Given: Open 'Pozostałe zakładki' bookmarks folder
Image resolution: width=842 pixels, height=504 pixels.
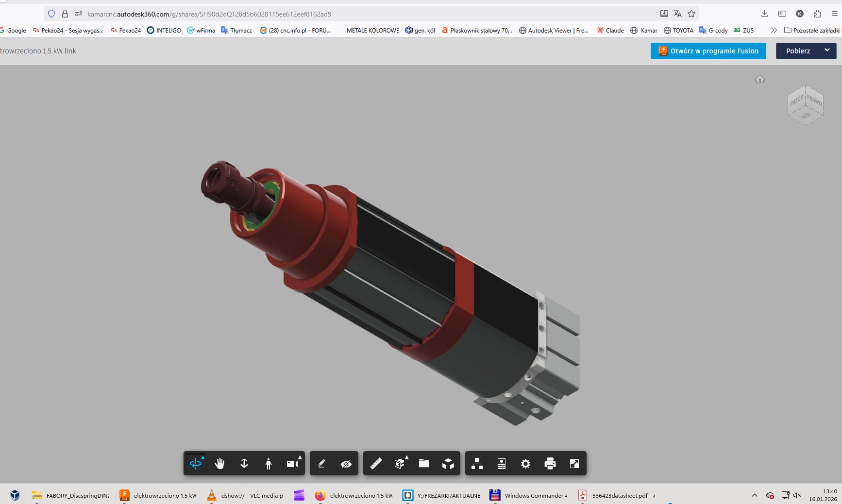Looking at the screenshot, I should pos(812,30).
